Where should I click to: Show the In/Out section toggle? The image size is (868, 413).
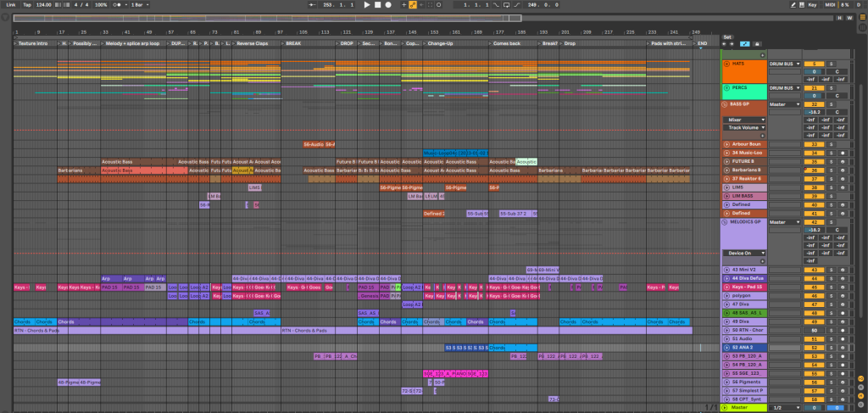click(x=861, y=379)
